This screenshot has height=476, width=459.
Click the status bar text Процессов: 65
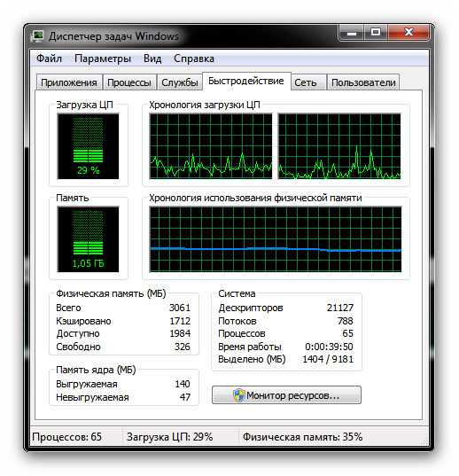(66, 436)
